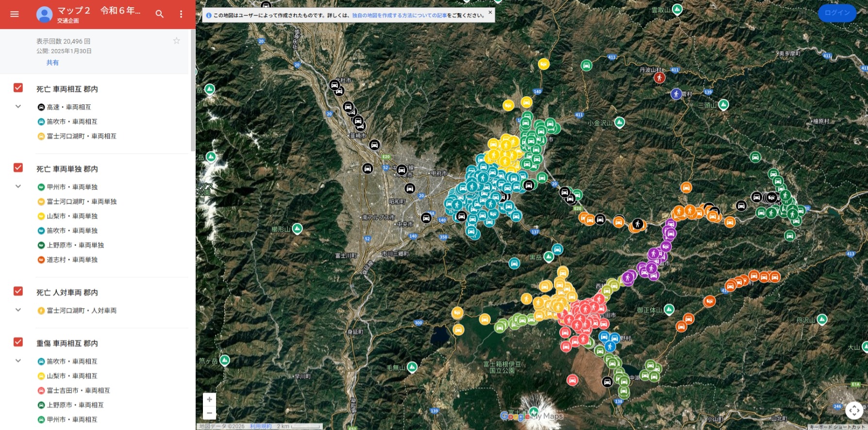This screenshot has height=430, width=868.
Task: Collapse the 死亡 人対車両 郡内 layer list
Action: point(18,310)
